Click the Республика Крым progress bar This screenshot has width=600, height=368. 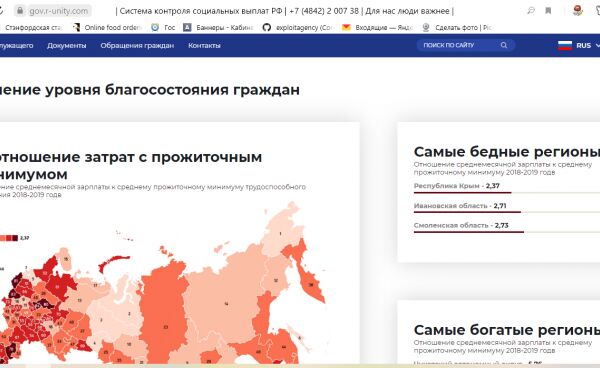pyautogui.click(x=507, y=193)
